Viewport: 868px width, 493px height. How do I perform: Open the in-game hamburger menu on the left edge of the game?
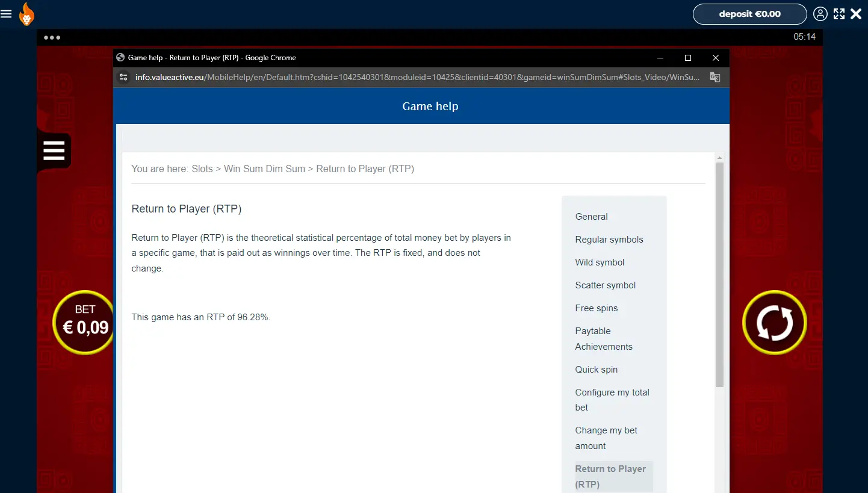[54, 150]
